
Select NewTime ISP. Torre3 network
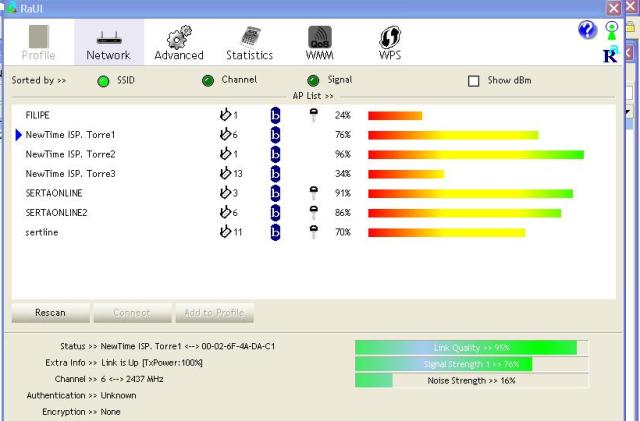click(x=313, y=174)
